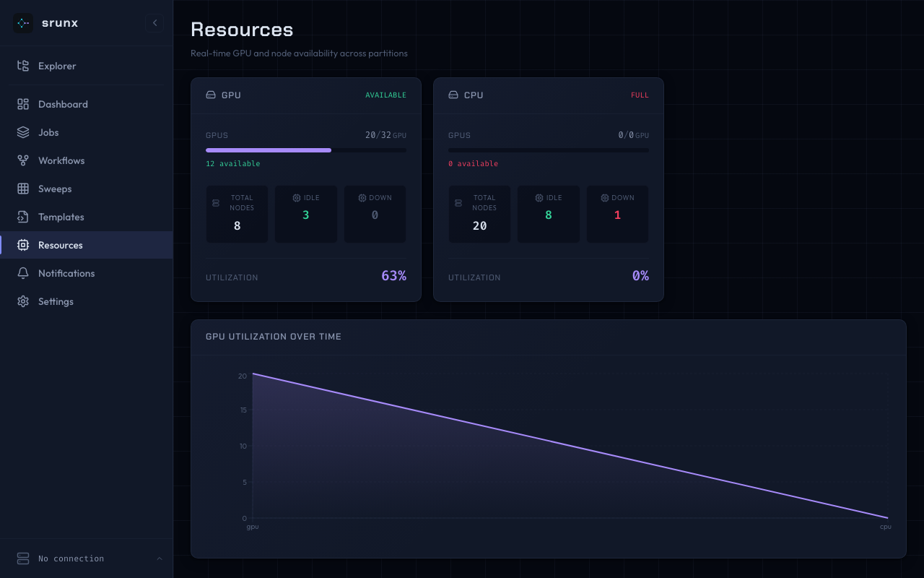Click the gpu data point on the chart
The image size is (924, 578).
coord(253,374)
